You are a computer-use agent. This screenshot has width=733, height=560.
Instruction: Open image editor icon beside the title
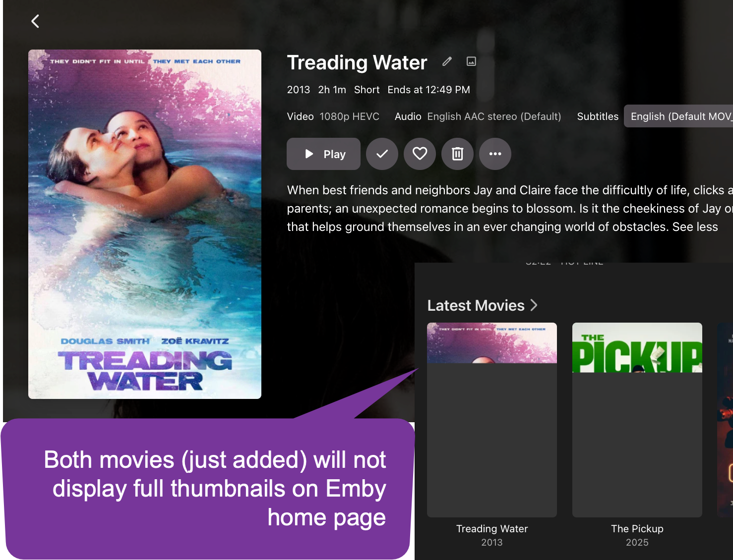471,61
